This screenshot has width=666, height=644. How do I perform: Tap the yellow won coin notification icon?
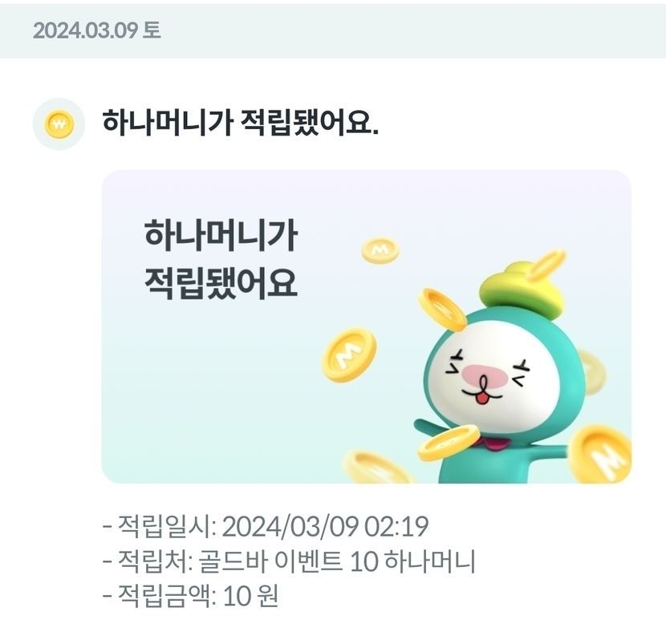tap(59, 124)
